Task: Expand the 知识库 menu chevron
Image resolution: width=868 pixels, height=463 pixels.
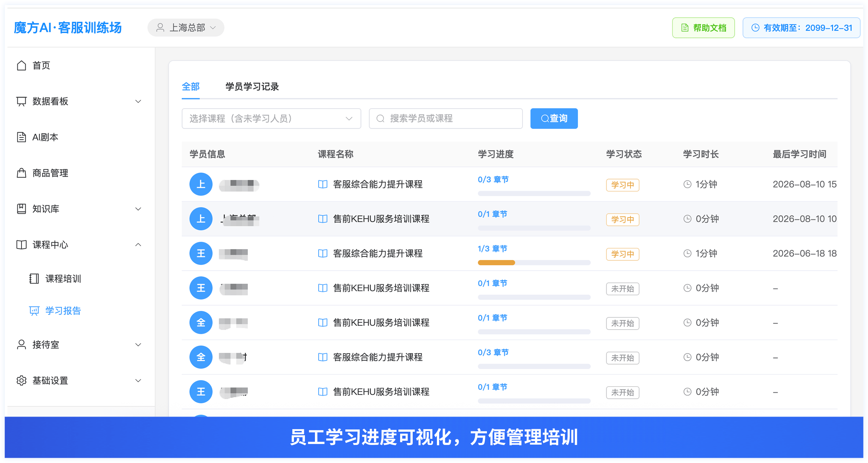Action: pos(138,209)
